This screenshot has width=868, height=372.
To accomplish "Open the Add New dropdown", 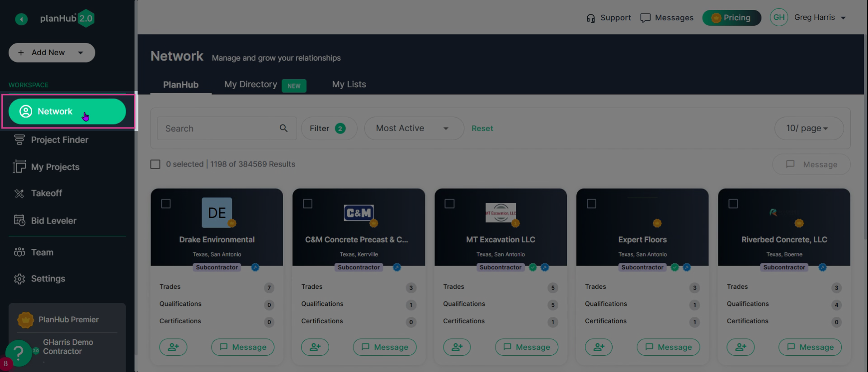I will pyautogui.click(x=52, y=52).
